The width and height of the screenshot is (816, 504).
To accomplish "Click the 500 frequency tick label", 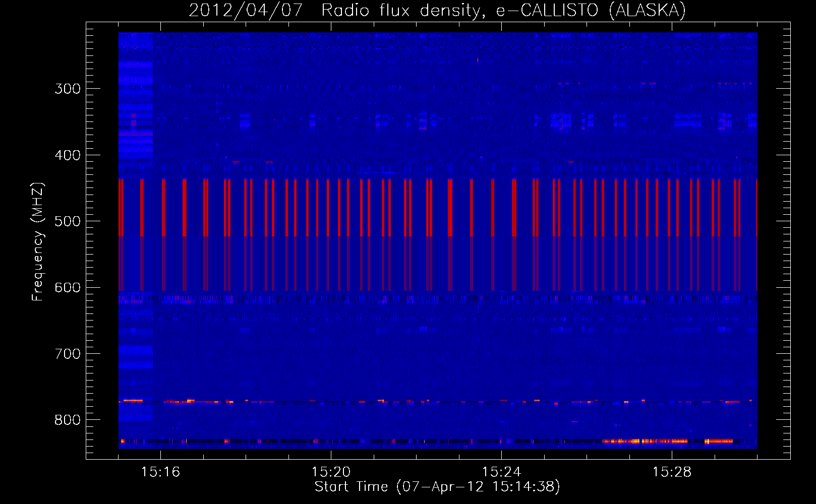I will pos(68,221).
